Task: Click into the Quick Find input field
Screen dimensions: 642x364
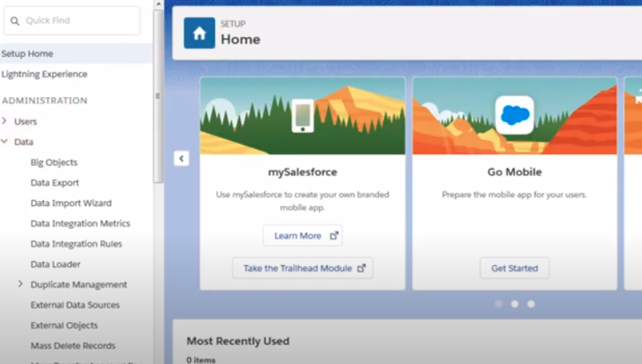Action: [x=72, y=21]
